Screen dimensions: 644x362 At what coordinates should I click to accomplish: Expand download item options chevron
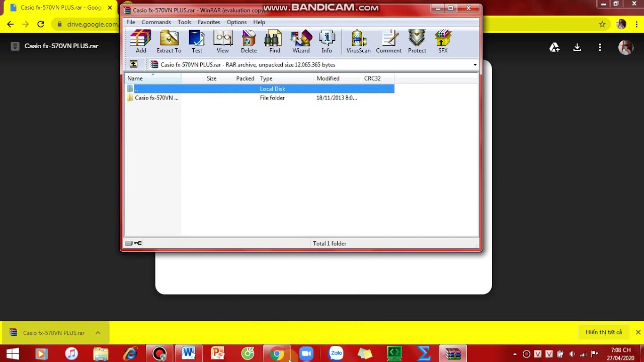[x=98, y=333]
